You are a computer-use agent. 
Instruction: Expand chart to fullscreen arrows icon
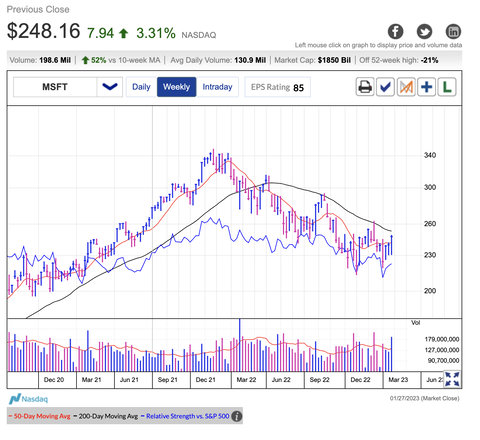[452, 379]
